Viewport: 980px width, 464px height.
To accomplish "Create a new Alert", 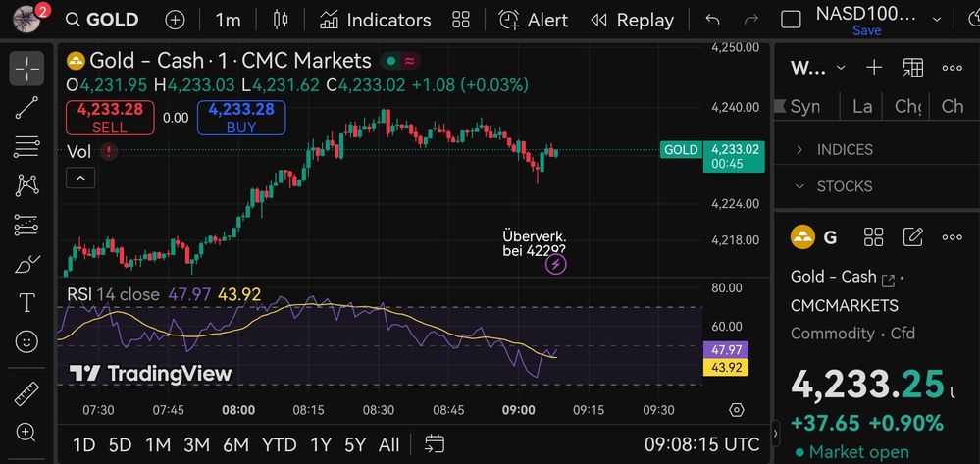I will 533,20.
